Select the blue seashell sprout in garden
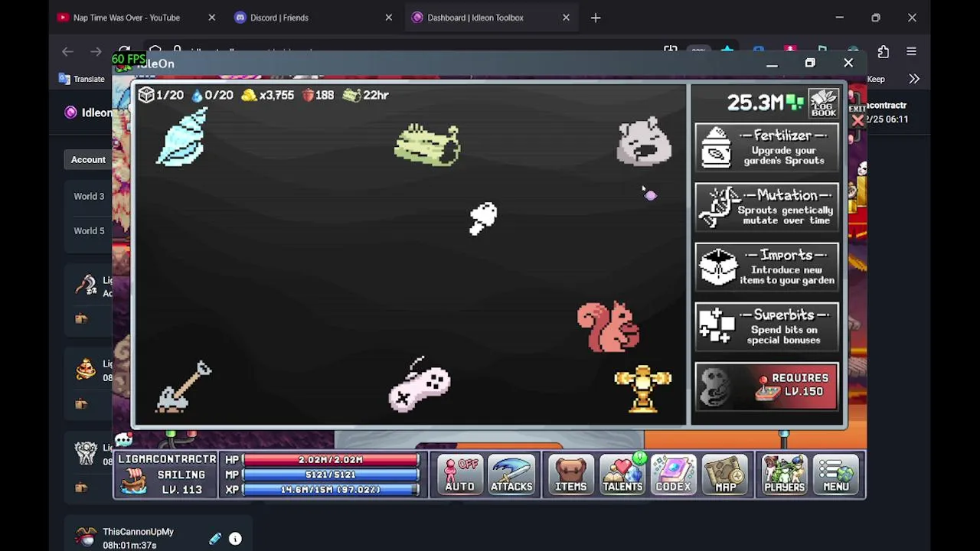The width and height of the screenshot is (980, 551). 182,137
